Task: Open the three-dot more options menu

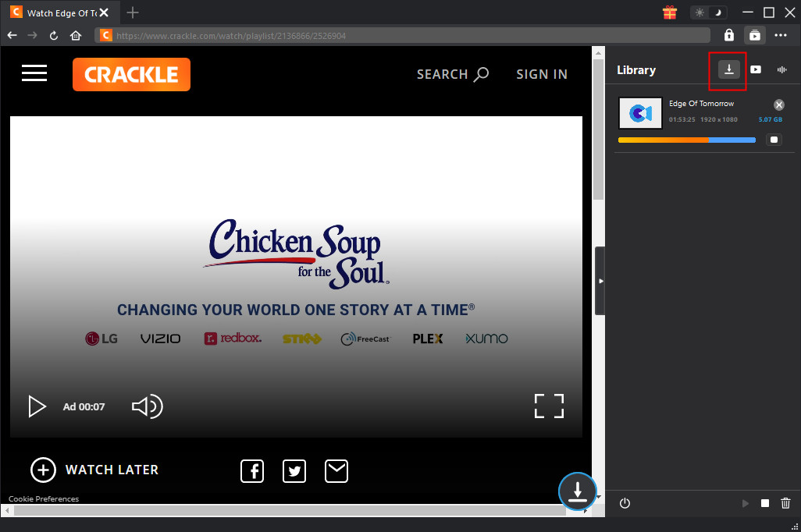Action: (781, 35)
